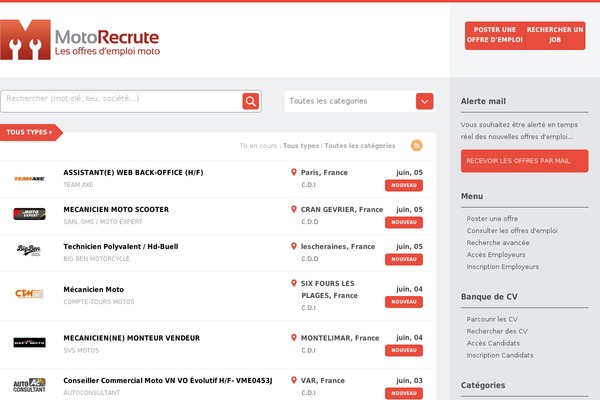Click NOUVEAU badge on Conseiller Commercial row
Image resolution: width=600 pixels, height=400 pixels.
pyautogui.click(x=404, y=393)
